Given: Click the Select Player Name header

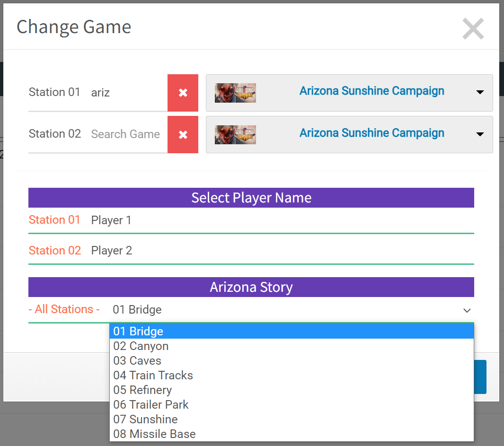Looking at the screenshot, I should pos(251,198).
